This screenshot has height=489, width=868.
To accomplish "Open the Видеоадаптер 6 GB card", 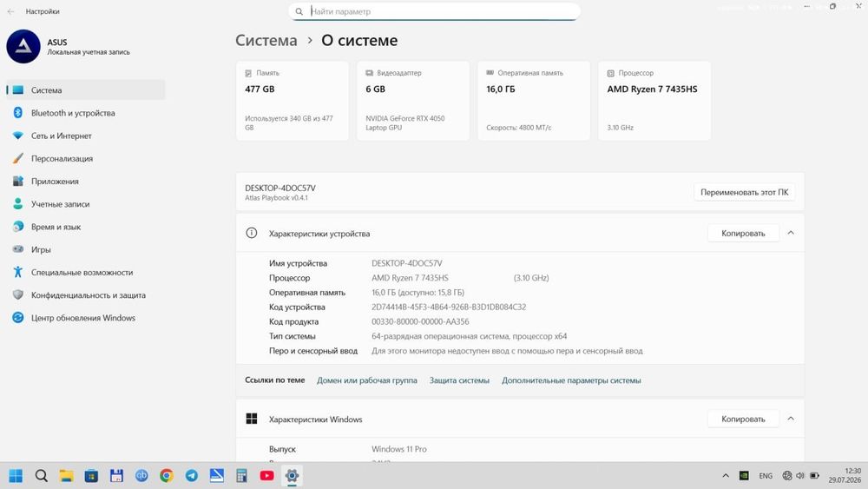I will pos(413,101).
